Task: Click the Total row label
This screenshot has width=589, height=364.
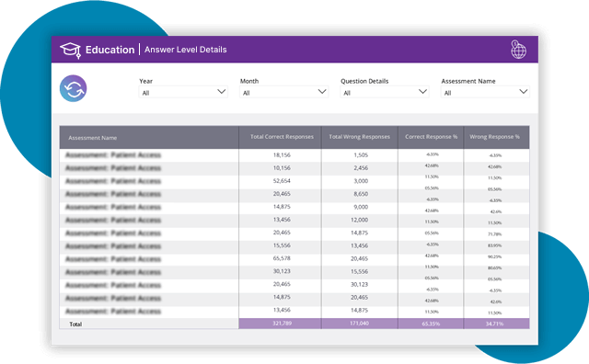Action: pyautogui.click(x=75, y=324)
